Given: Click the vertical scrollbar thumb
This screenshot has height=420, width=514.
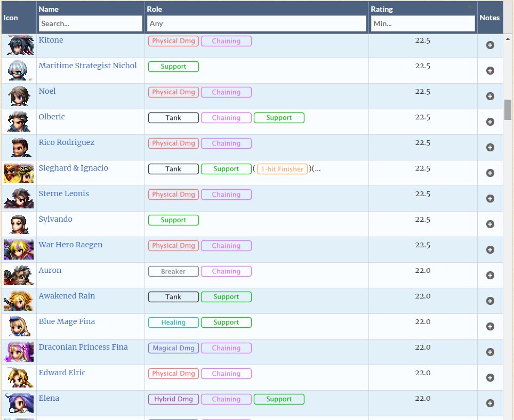Looking at the screenshot, I should pos(508,110).
